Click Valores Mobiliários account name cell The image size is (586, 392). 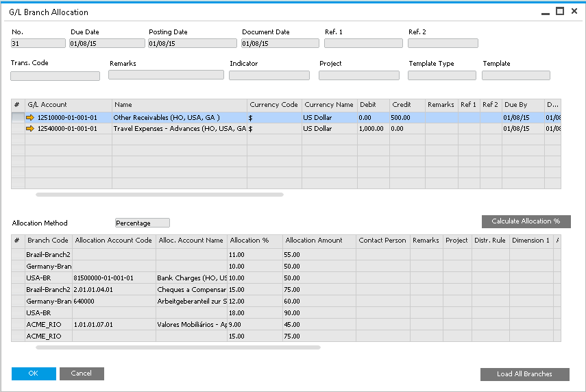191,325
